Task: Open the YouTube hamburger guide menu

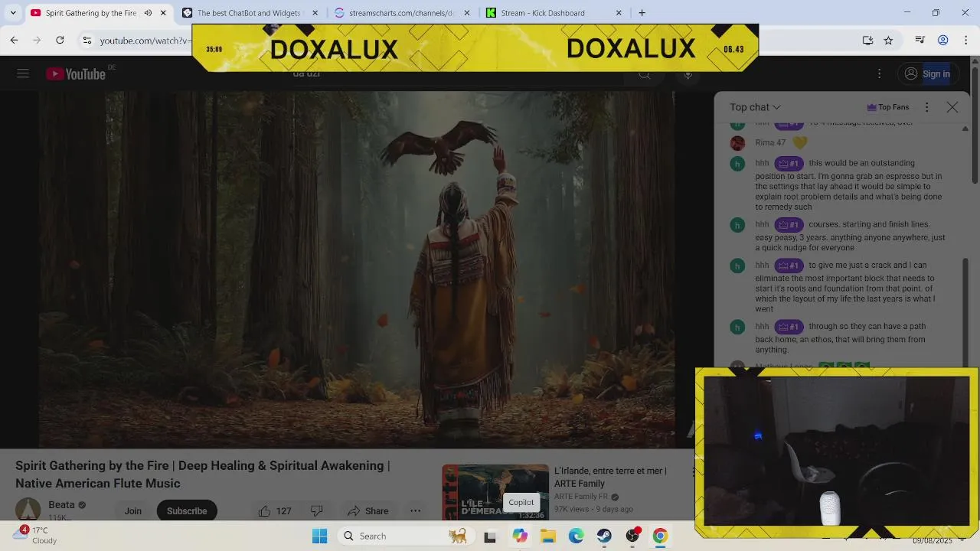Action: point(23,73)
